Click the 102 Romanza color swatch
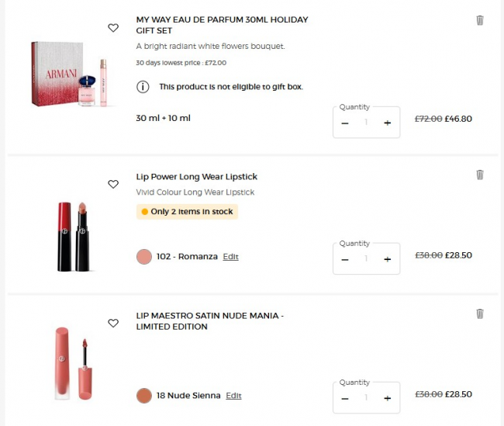This screenshot has width=504, height=426. (x=143, y=257)
